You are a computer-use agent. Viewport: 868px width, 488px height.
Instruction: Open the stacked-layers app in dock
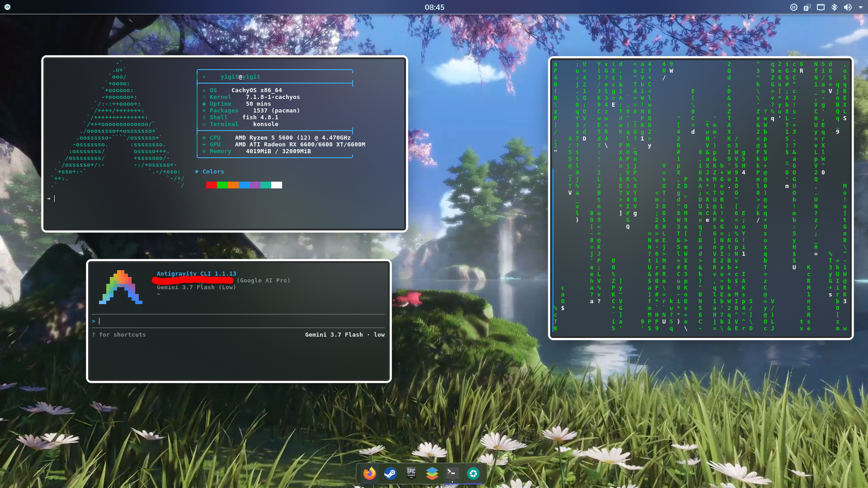point(432,473)
